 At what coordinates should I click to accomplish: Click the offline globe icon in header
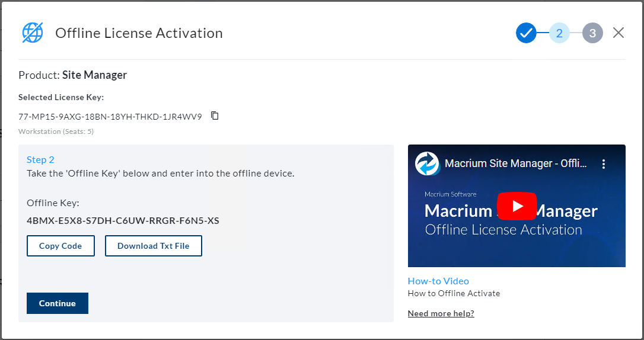click(x=32, y=33)
